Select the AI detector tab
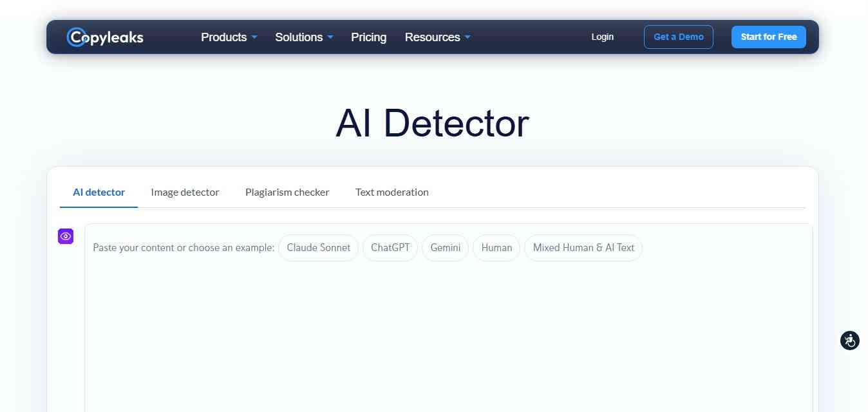This screenshot has width=868, height=412. (99, 192)
